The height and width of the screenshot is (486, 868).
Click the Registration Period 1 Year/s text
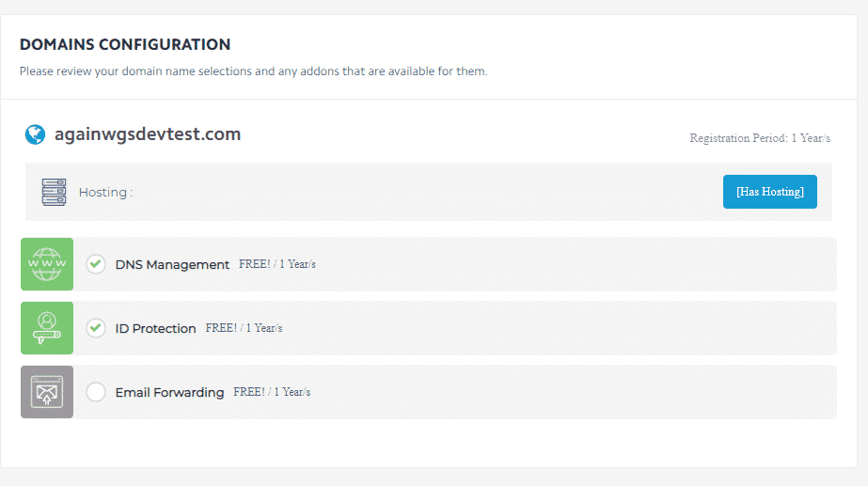[x=760, y=138]
